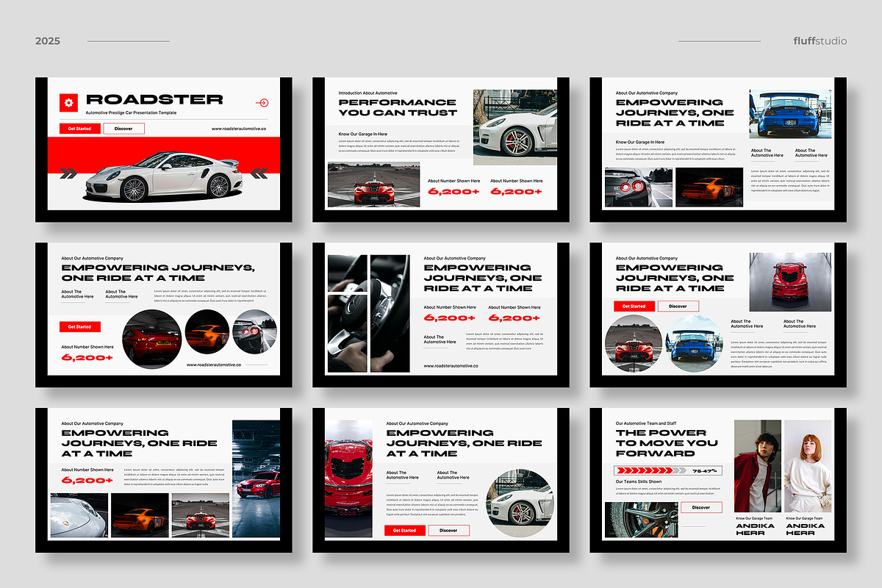
Task: Click the fluffstudio brand name in header
Action: 820,40
